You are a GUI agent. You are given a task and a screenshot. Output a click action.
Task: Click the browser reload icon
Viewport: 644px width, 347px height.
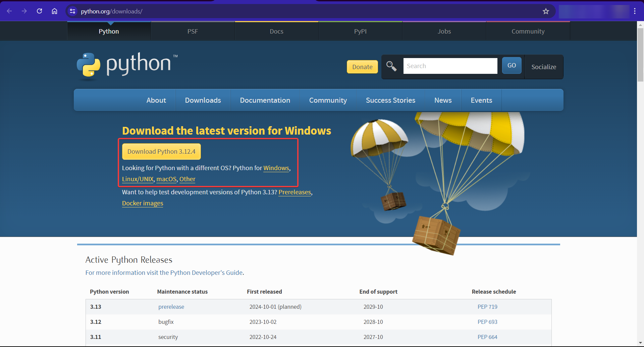39,11
